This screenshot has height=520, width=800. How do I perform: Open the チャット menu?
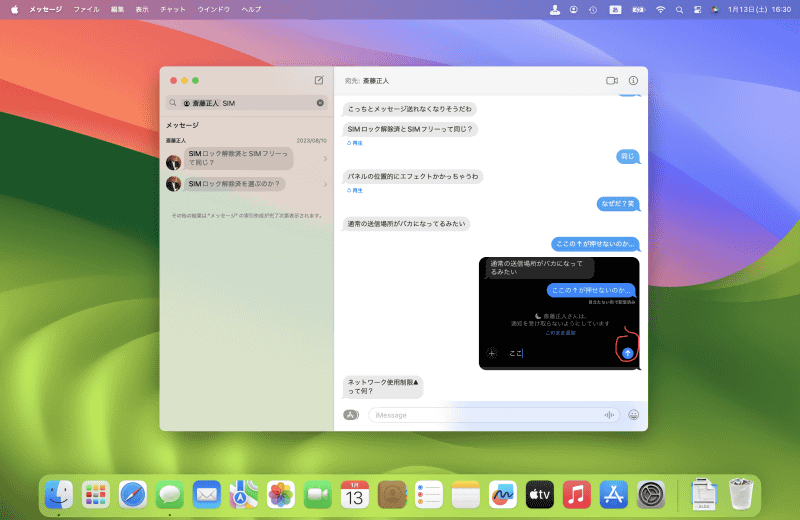[x=172, y=9]
